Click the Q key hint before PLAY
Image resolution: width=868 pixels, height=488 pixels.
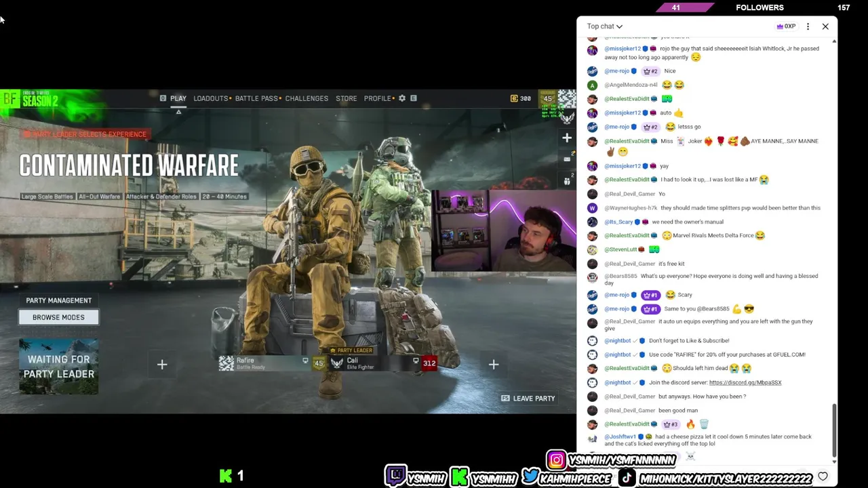point(163,98)
